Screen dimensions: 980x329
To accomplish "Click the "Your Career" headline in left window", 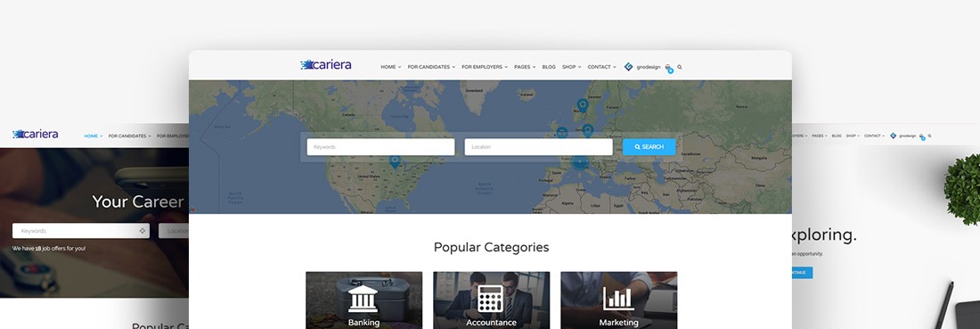I will tap(138, 202).
